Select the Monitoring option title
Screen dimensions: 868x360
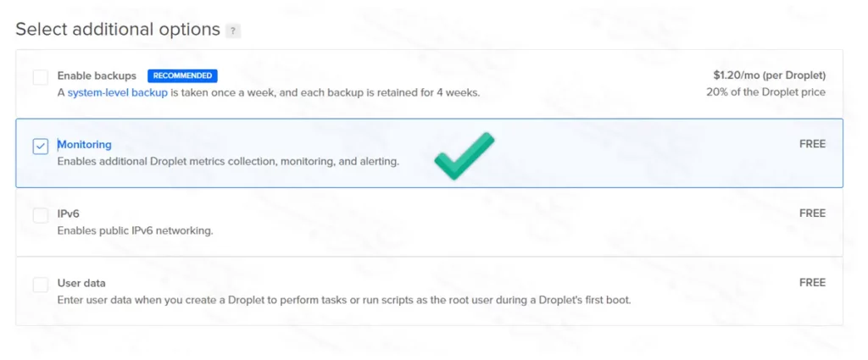pos(84,145)
